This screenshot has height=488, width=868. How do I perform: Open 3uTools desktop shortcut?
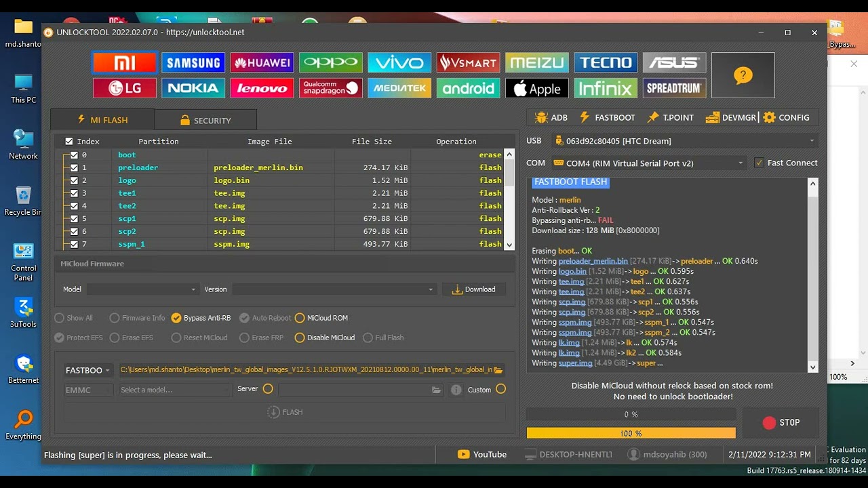coord(24,312)
